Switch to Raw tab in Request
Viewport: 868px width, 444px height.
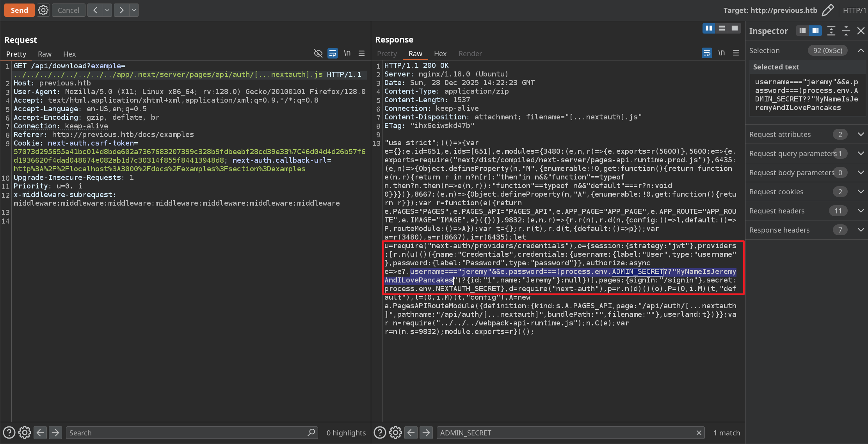[x=44, y=54]
